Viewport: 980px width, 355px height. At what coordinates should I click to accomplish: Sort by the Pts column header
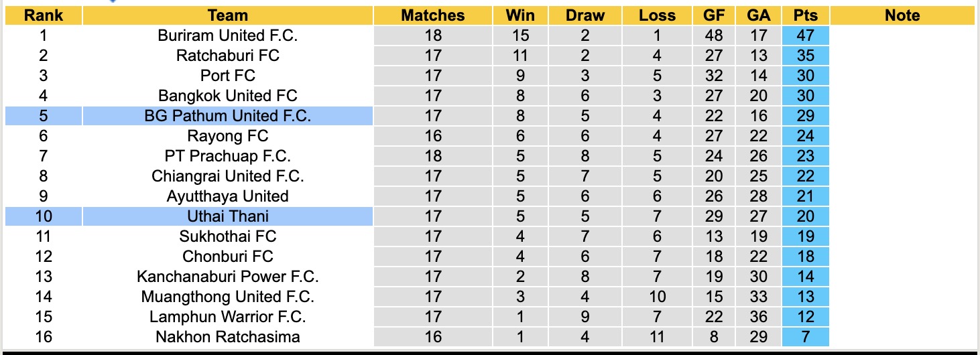[x=805, y=15]
